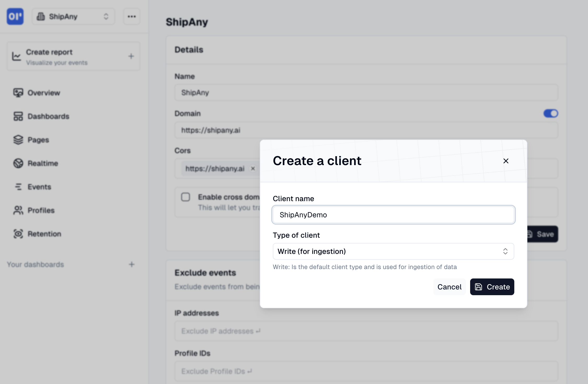Add a new dashboard under Your dashboards
The width and height of the screenshot is (588, 384).
132,264
